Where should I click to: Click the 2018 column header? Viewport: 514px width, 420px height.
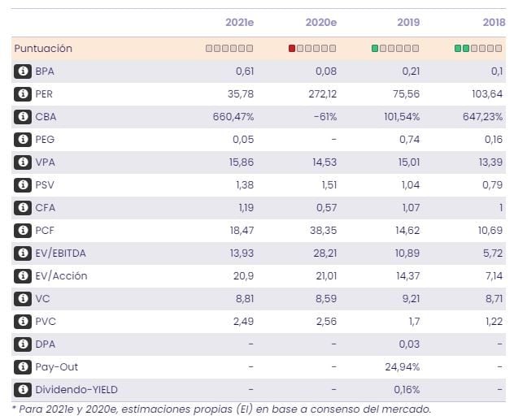pyautogui.click(x=490, y=23)
